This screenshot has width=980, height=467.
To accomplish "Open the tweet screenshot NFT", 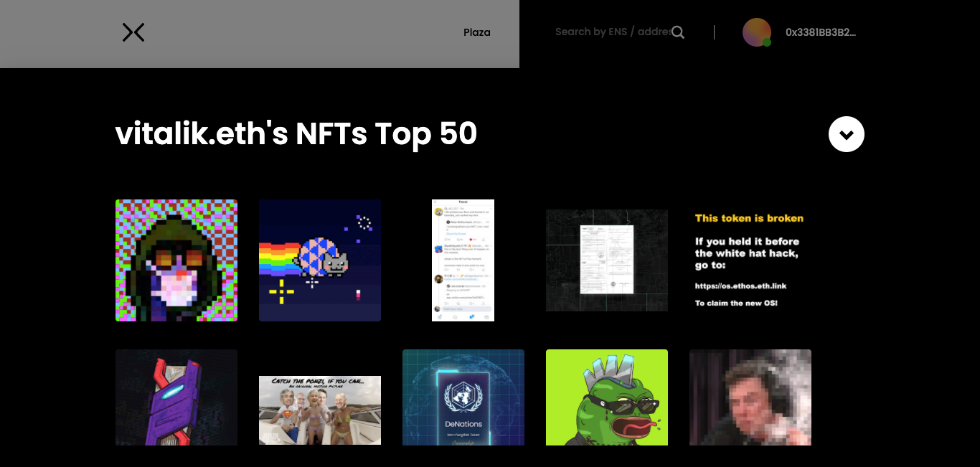I will 463,260.
